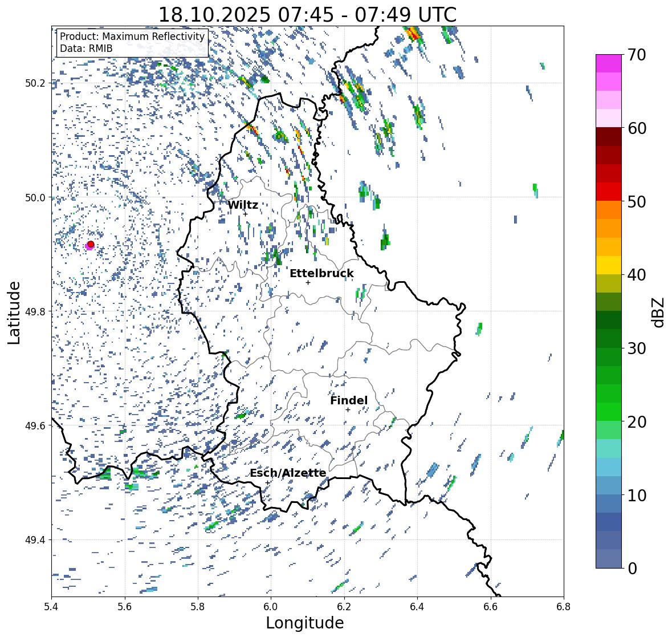Click the 50 value on the colorbar
672x637 pixels.
[x=637, y=201]
